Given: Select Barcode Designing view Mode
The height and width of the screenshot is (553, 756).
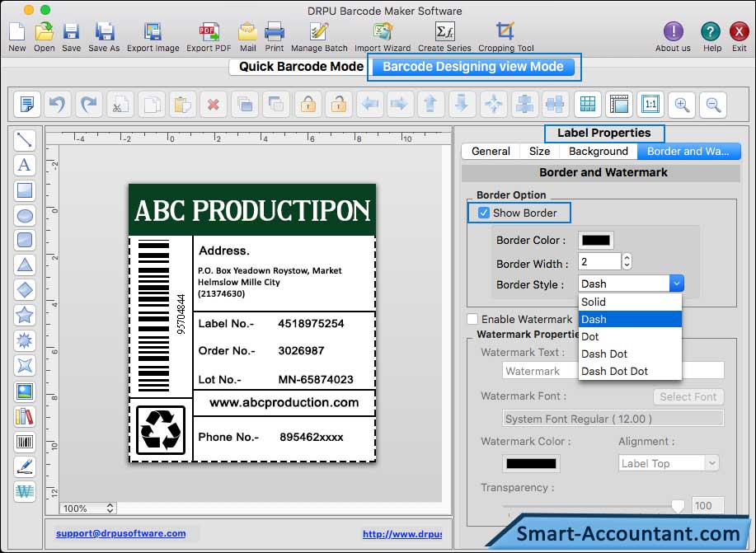Looking at the screenshot, I should tap(473, 67).
